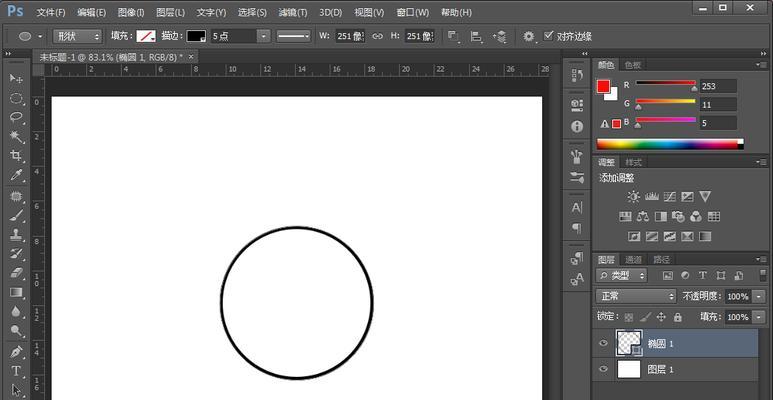The height and width of the screenshot is (400, 773).
Task: Open path alignment options
Action: [476, 36]
